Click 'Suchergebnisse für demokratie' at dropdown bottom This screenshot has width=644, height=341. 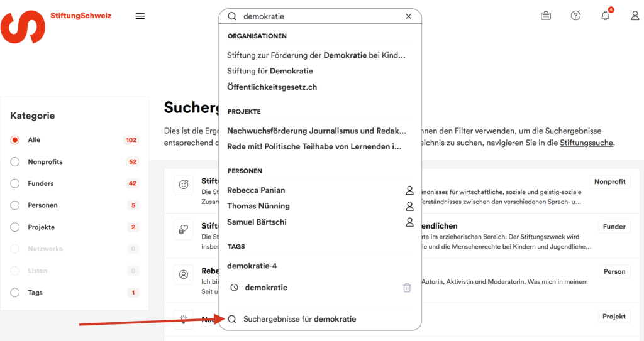click(x=299, y=319)
